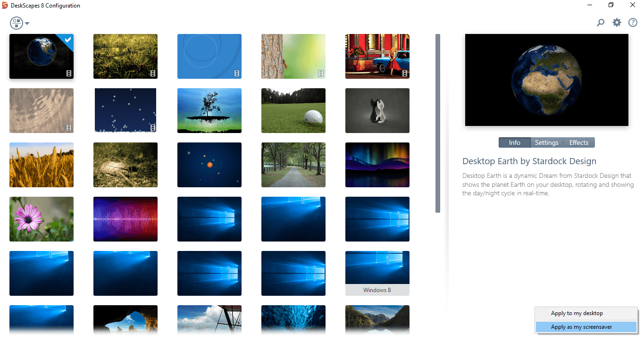Screen dimensions: 644x342
Task: Select the grass field wallpaper thumbnail
Action: [125, 56]
